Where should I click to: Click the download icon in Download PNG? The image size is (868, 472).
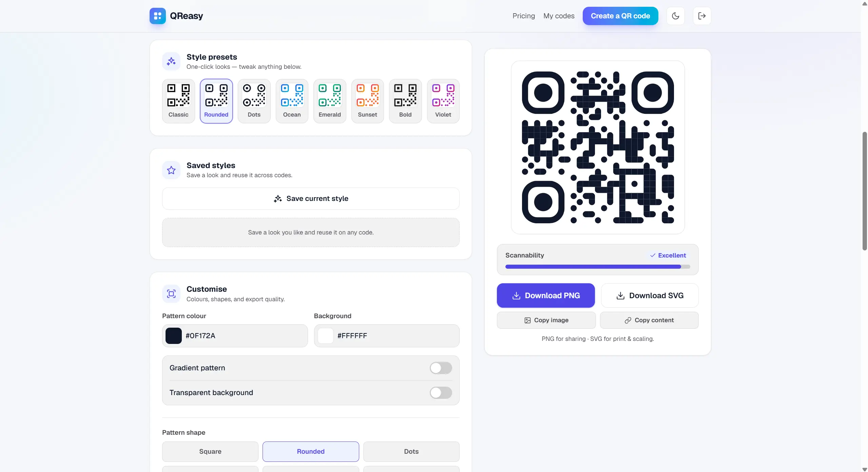516,295
